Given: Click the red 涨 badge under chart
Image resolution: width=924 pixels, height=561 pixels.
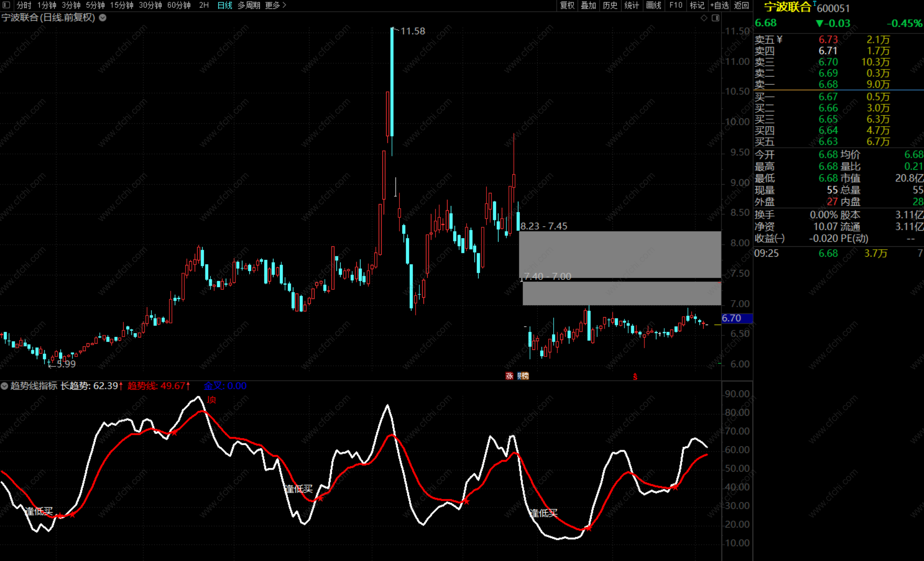Looking at the screenshot, I should tap(509, 376).
